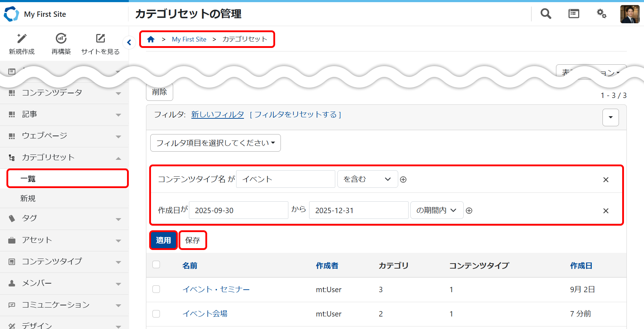
Task: Select 一覧 under カテゴリセット menu
Action: click(x=68, y=179)
